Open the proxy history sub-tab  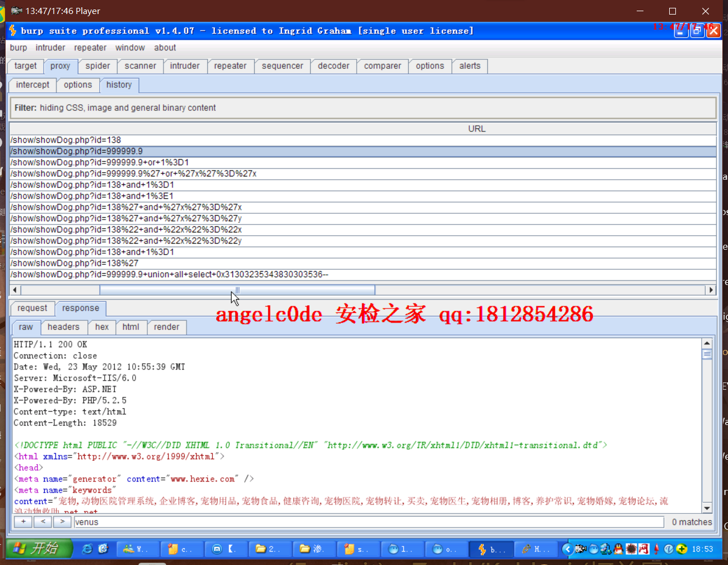[119, 85]
